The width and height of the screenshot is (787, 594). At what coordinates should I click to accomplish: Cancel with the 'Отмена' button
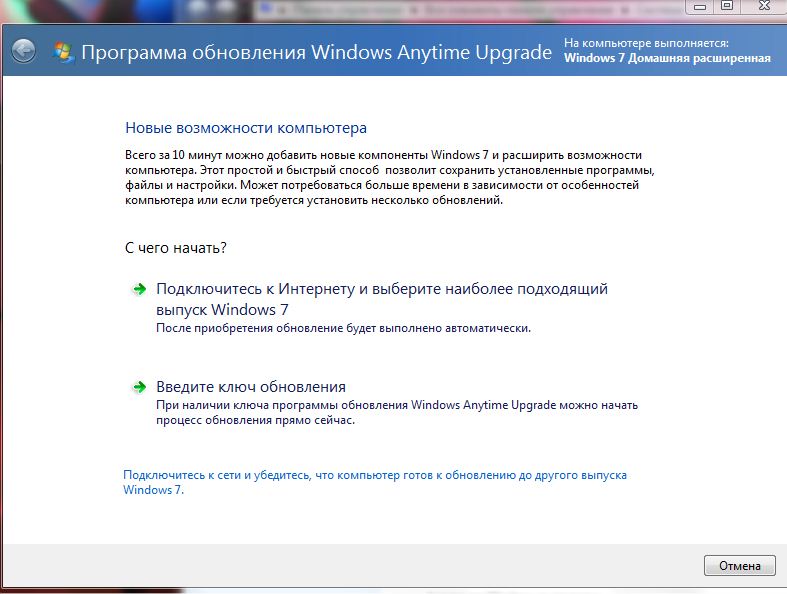(x=739, y=566)
